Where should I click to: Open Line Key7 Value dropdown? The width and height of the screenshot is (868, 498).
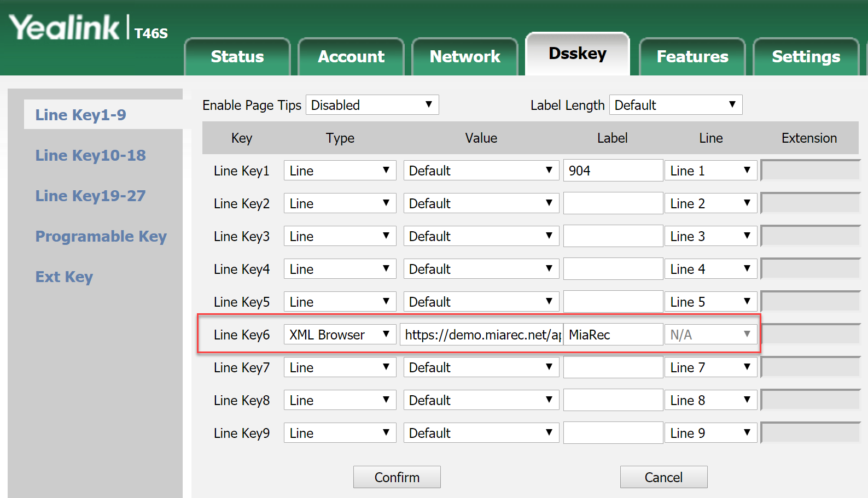(x=481, y=367)
